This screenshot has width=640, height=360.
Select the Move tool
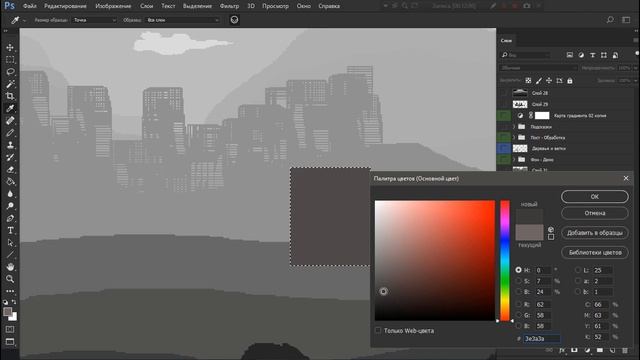pos(10,47)
